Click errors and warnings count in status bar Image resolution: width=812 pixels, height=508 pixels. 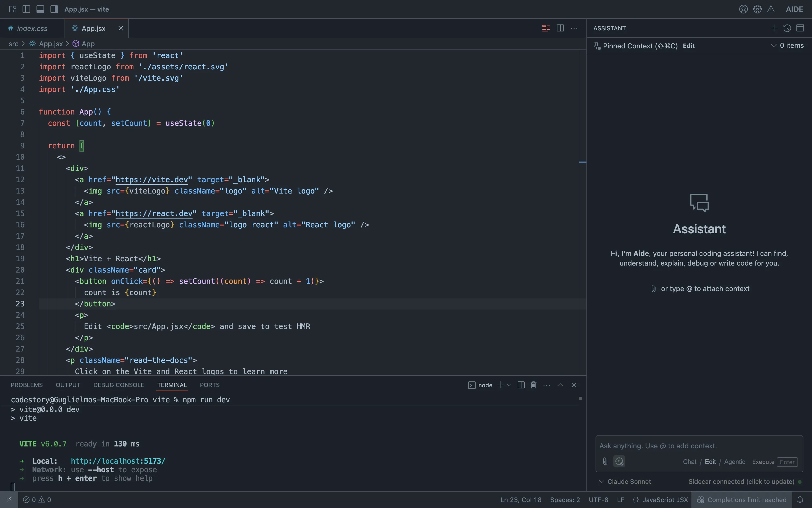pos(37,500)
